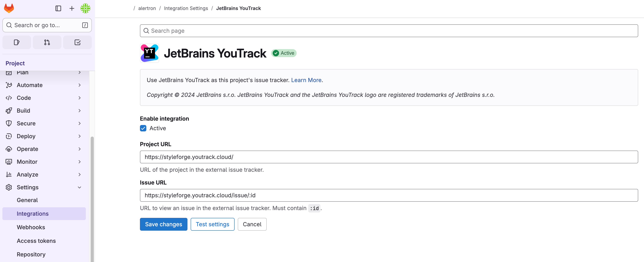Screen dimensions: 644x262
Task: Go to Webhooks settings
Action: 31,227
